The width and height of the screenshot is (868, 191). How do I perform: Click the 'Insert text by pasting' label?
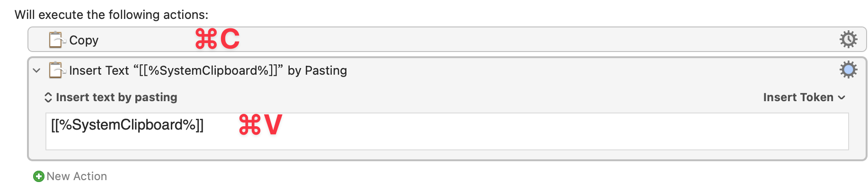[x=116, y=97]
